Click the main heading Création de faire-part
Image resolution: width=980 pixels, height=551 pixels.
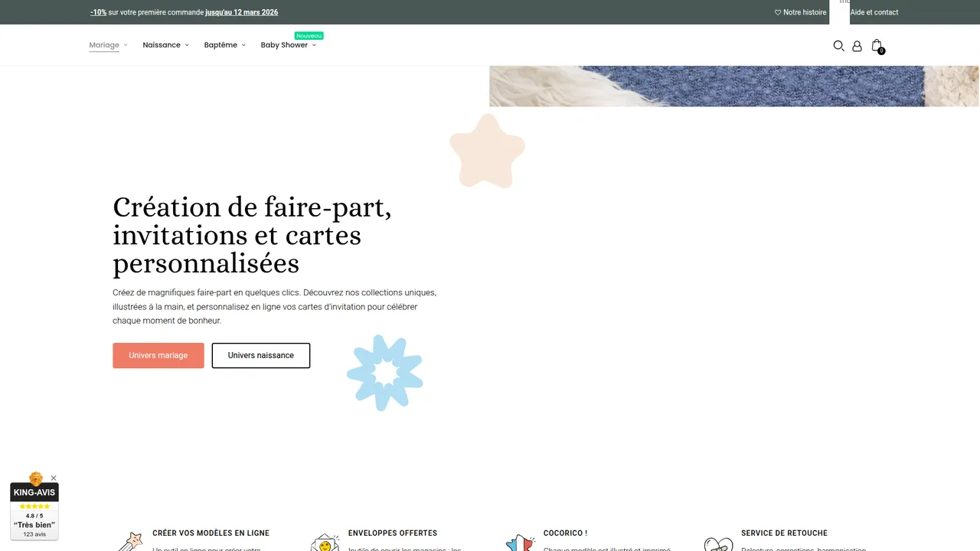pos(252,235)
